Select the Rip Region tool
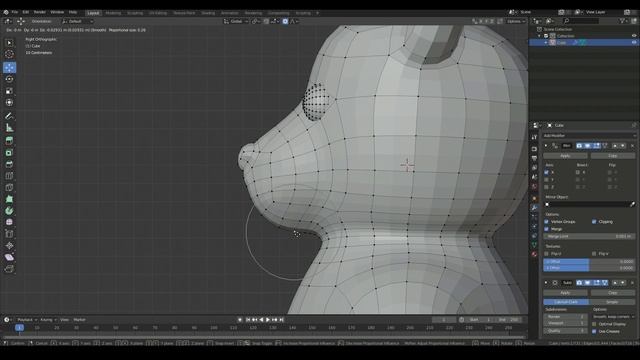 9,269
